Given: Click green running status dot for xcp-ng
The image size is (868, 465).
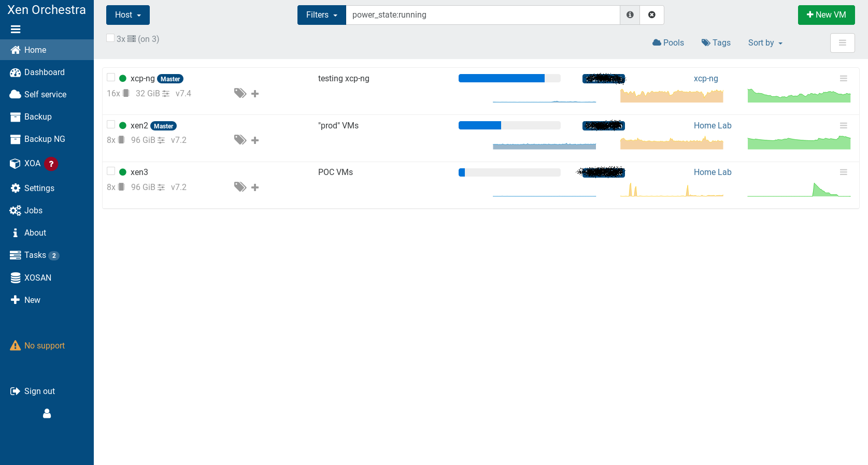Looking at the screenshot, I should coord(123,79).
